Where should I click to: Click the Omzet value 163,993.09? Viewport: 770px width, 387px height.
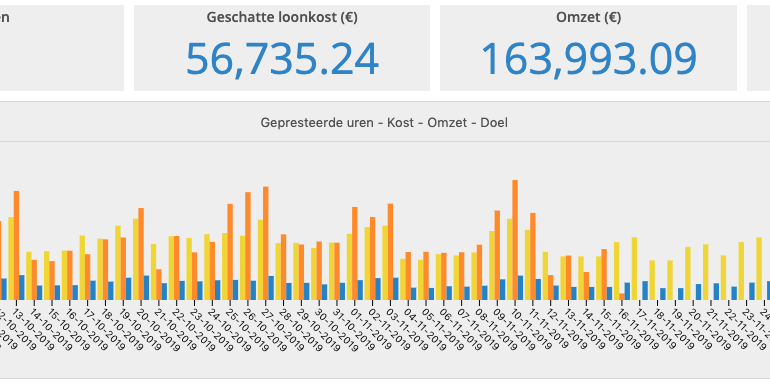(x=588, y=59)
